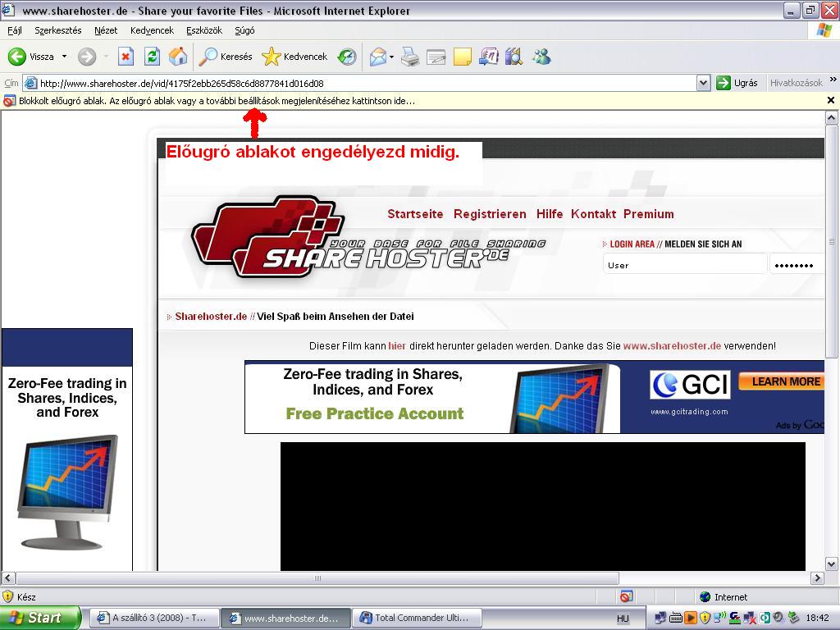This screenshot has width=840, height=630.
Task: Click the horizontal scrollbar left arrow
Action: tap(8, 578)
